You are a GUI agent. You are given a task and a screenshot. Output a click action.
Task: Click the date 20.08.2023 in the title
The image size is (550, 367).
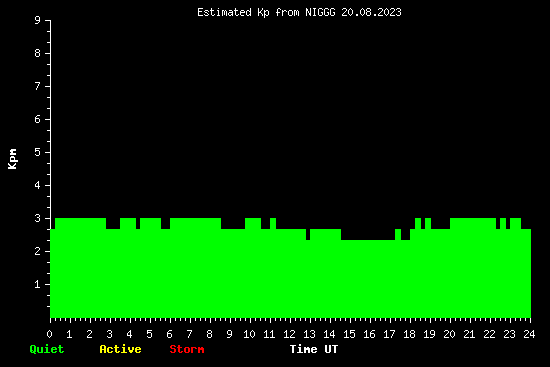371,12
